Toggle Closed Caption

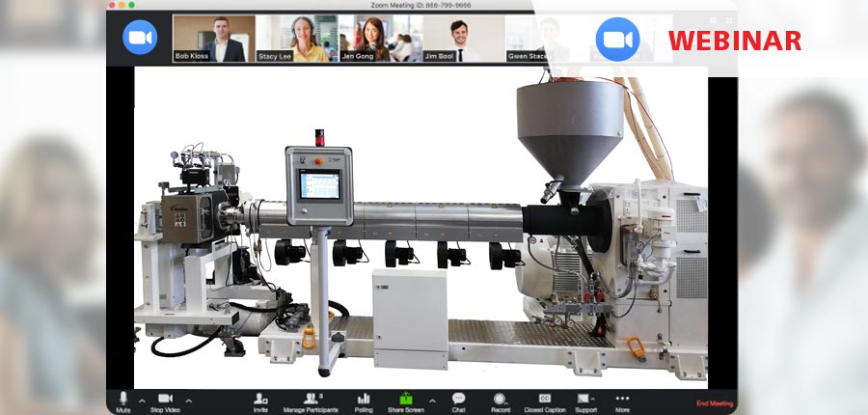(x=545, y=399)
